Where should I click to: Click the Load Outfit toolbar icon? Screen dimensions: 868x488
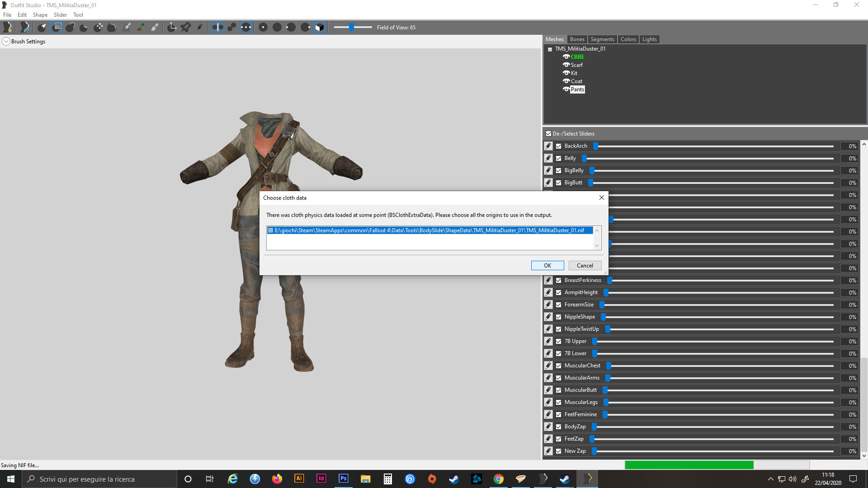pyautogui.click(x=25, y=27)
